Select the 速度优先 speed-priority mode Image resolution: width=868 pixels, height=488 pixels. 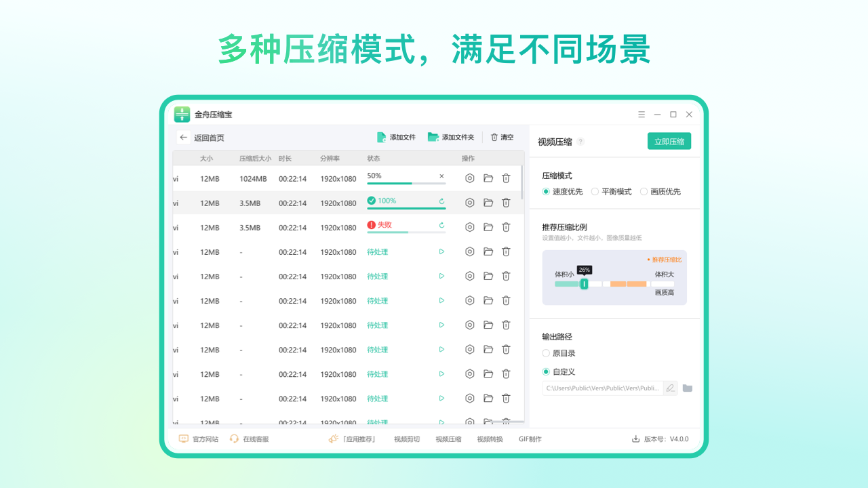tap(545, 191)
